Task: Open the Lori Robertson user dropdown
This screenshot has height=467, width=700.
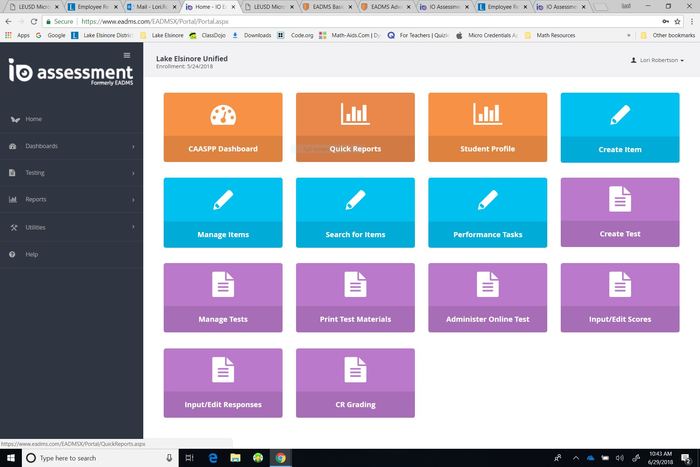Action: click(x=657, y=60)
